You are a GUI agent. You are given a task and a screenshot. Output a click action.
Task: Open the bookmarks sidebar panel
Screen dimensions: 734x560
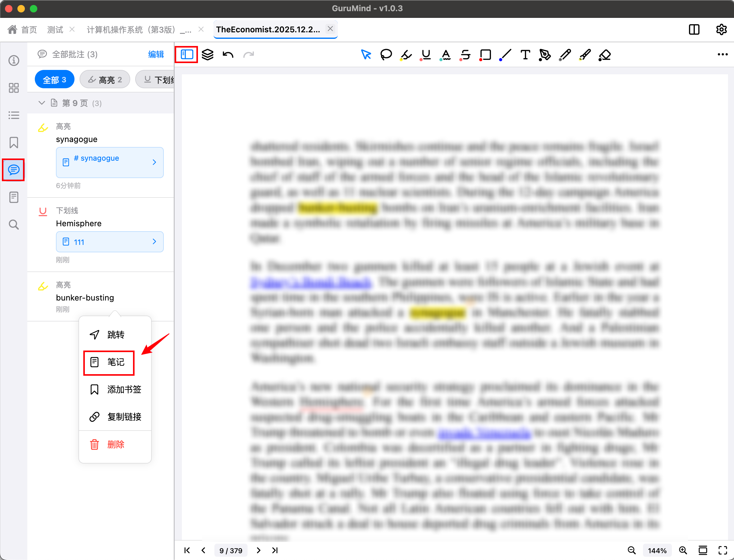(x=14, y=143)
